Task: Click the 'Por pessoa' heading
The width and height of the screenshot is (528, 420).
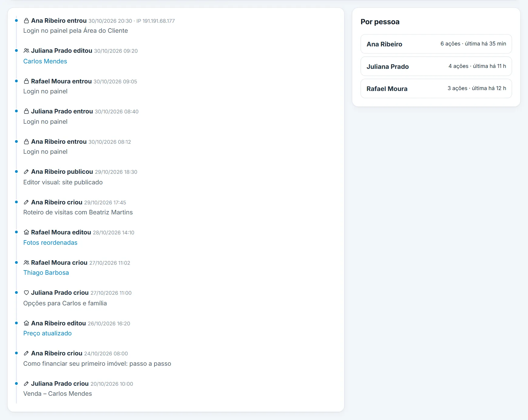Action: pos(380,22)
